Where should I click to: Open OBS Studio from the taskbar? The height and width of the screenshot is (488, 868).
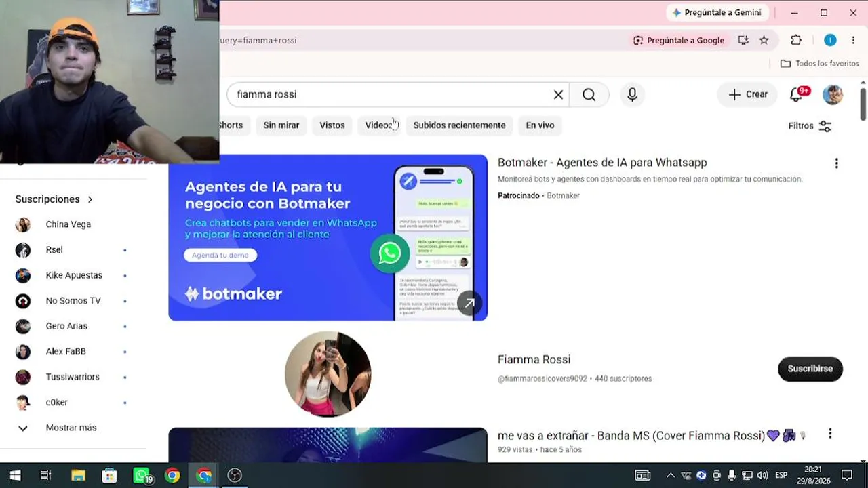pos(235,475)
